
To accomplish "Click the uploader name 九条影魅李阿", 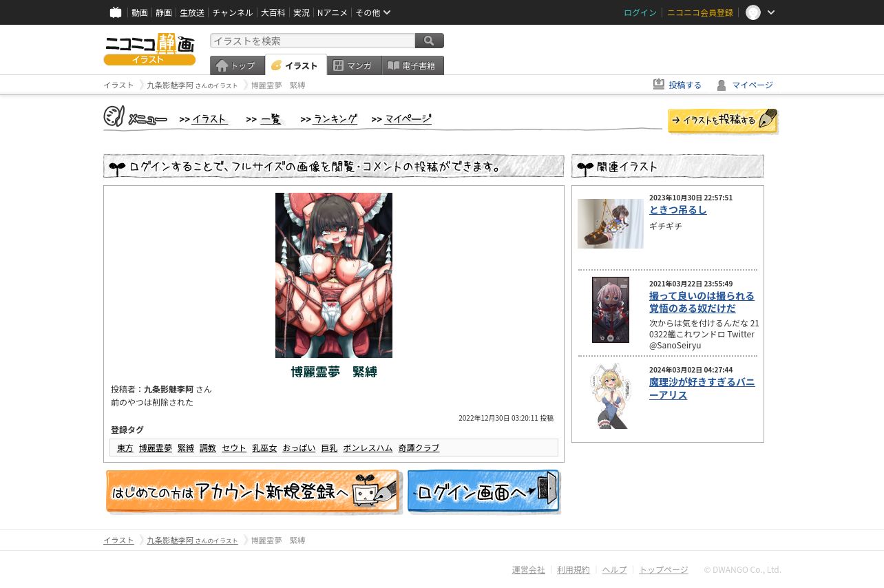I will coord(169,389).
